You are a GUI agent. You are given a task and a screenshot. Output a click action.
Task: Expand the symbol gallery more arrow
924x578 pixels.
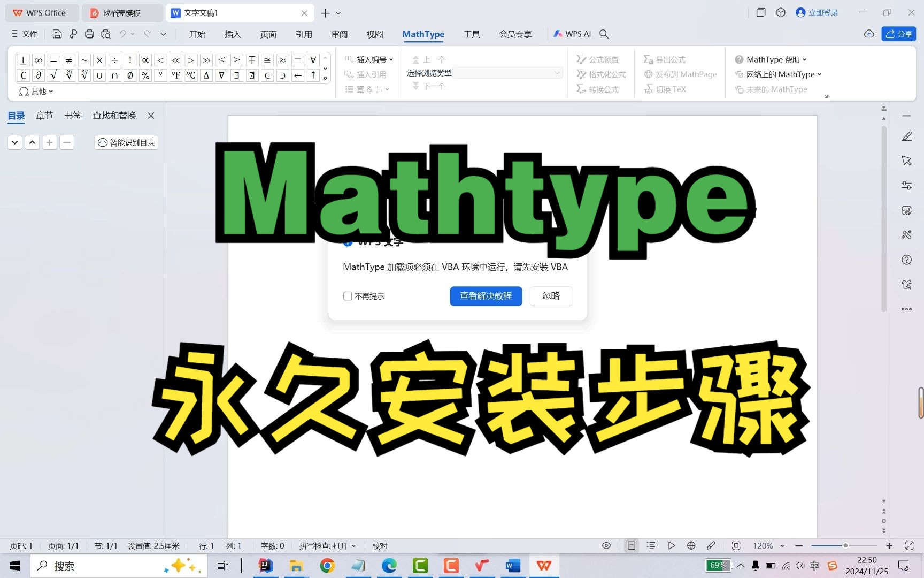click(x=325, y=79)
